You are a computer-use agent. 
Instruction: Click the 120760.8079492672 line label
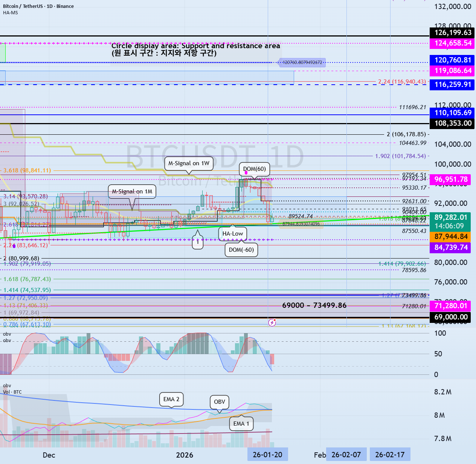[302, 62]
